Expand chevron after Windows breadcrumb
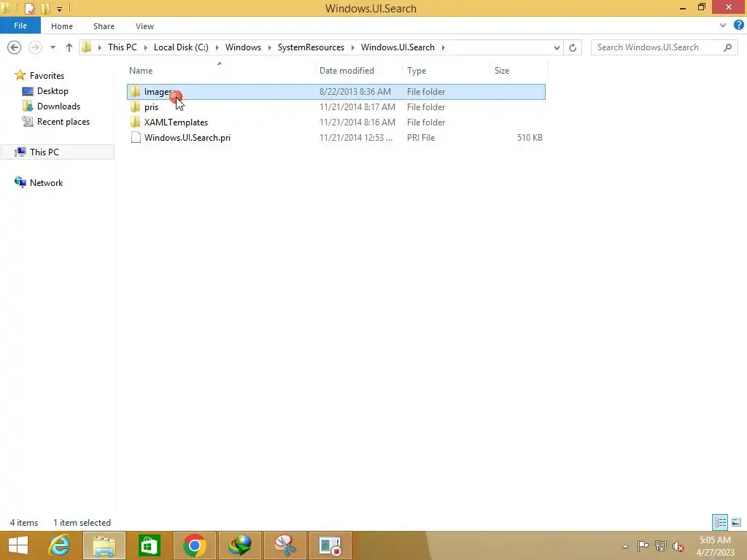The height and width of the screenshot is (560, 747). pyautogui.click(x=269, y=47)
